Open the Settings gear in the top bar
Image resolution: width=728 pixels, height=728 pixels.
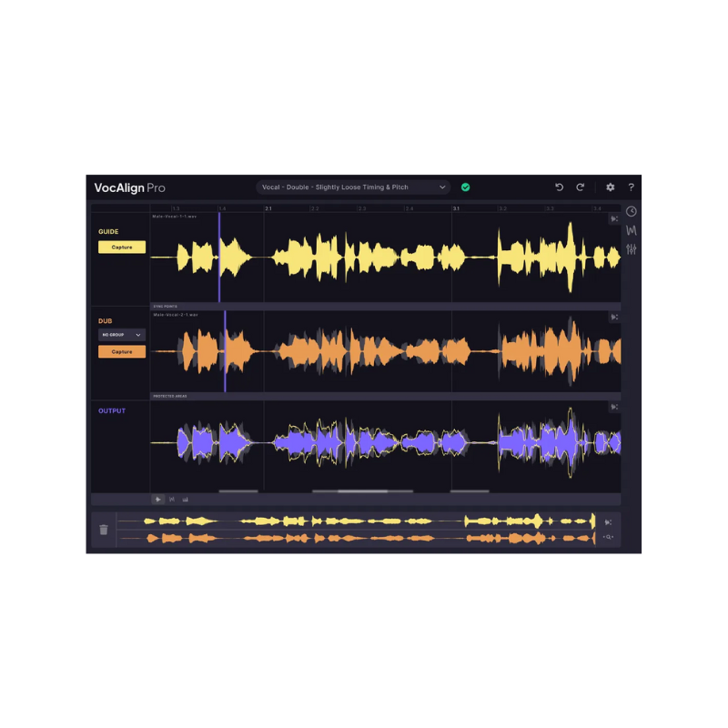click(610, 187)
